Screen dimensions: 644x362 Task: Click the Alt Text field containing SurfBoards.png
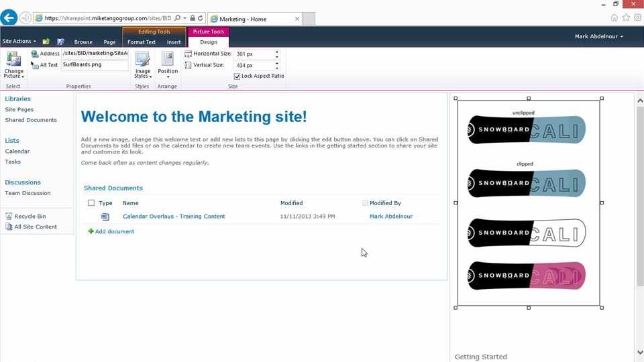click(x=95, y=65)
